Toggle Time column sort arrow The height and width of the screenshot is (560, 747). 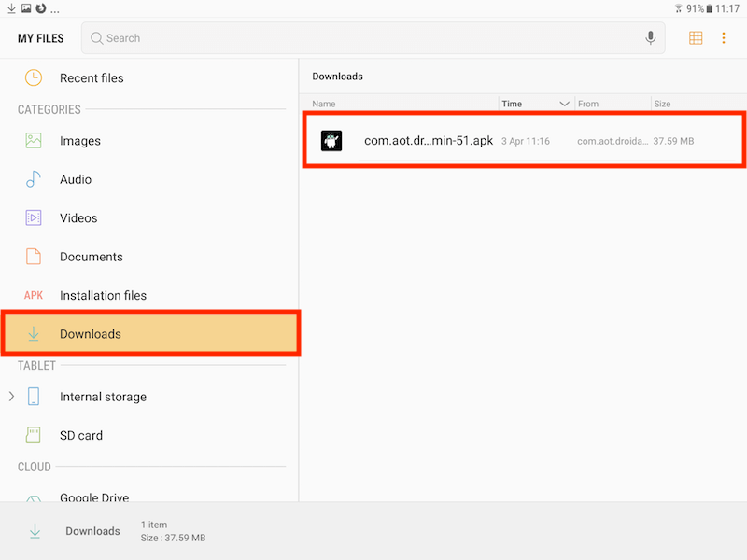coord(564,104)
